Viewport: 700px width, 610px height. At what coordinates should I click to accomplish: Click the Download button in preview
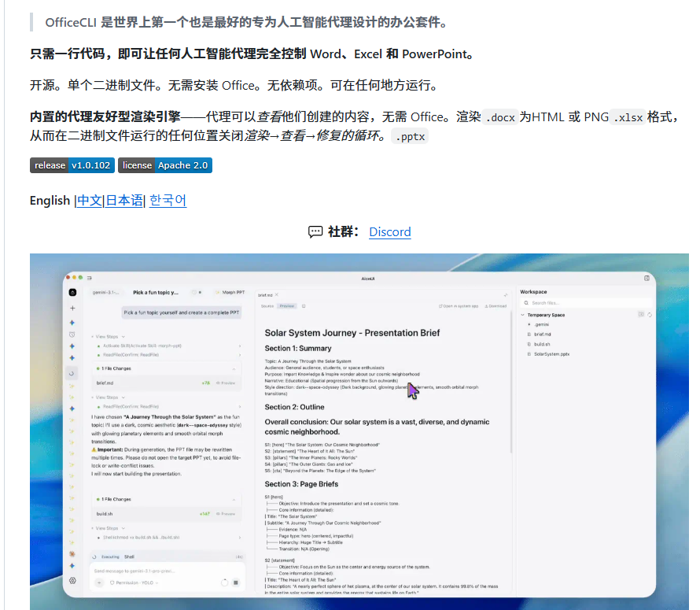point(496,306)
